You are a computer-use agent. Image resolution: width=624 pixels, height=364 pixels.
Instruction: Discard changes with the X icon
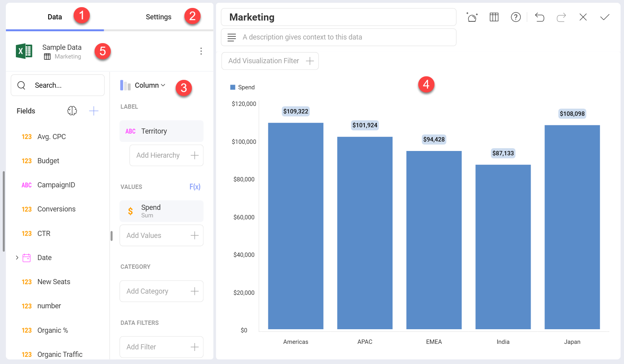583,17
